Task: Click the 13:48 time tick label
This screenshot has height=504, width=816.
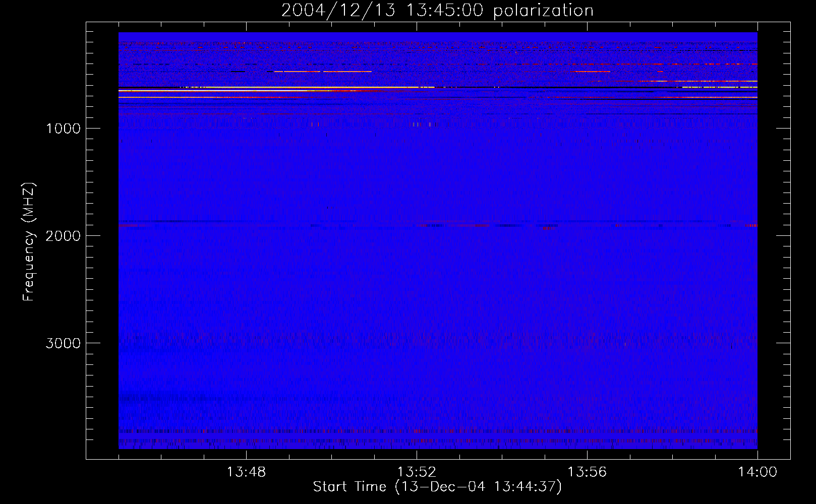Action: (246, 472)
